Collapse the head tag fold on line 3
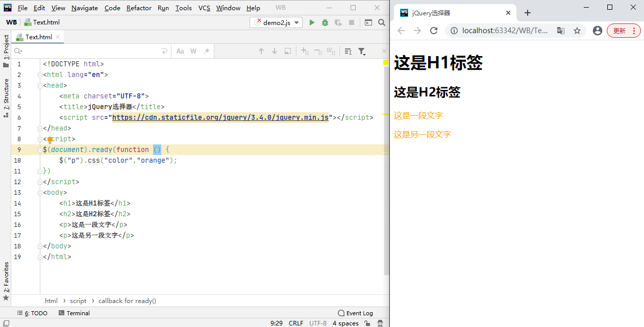This screenshot has width=644, height=327. tap(39, 86)
